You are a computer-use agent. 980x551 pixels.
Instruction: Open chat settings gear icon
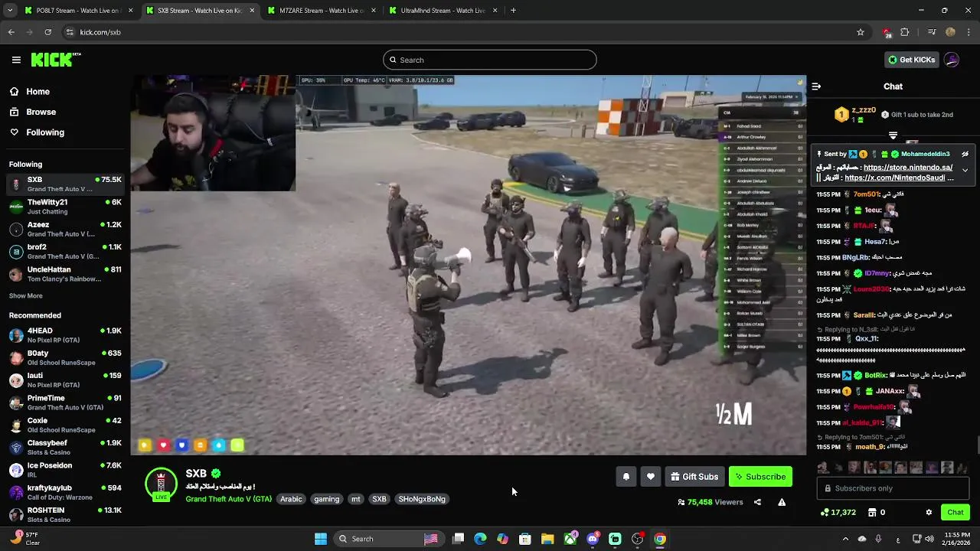point(929,512)
